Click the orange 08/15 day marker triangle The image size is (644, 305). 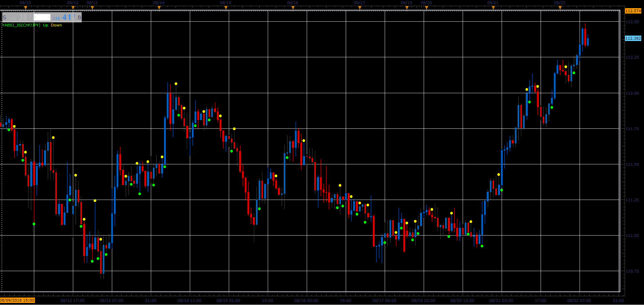tap(226, 7)
